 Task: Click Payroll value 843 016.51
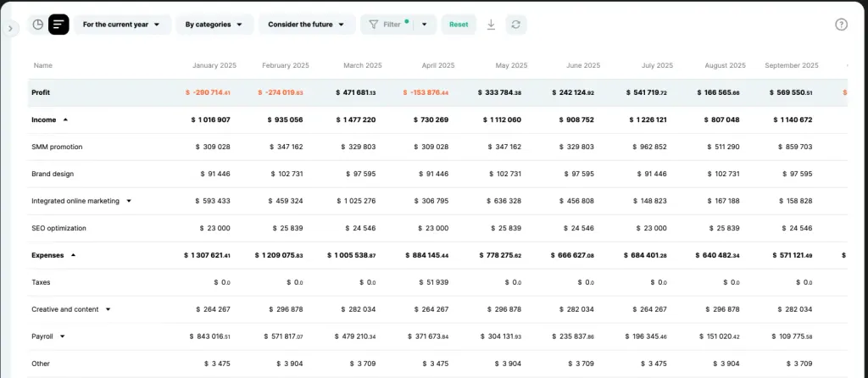(x=210, y=336)
